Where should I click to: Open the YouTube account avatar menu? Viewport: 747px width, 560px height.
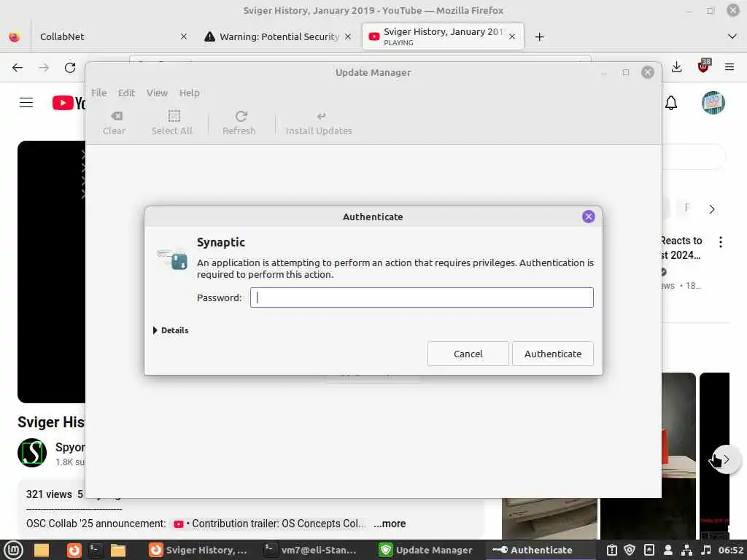713,103
